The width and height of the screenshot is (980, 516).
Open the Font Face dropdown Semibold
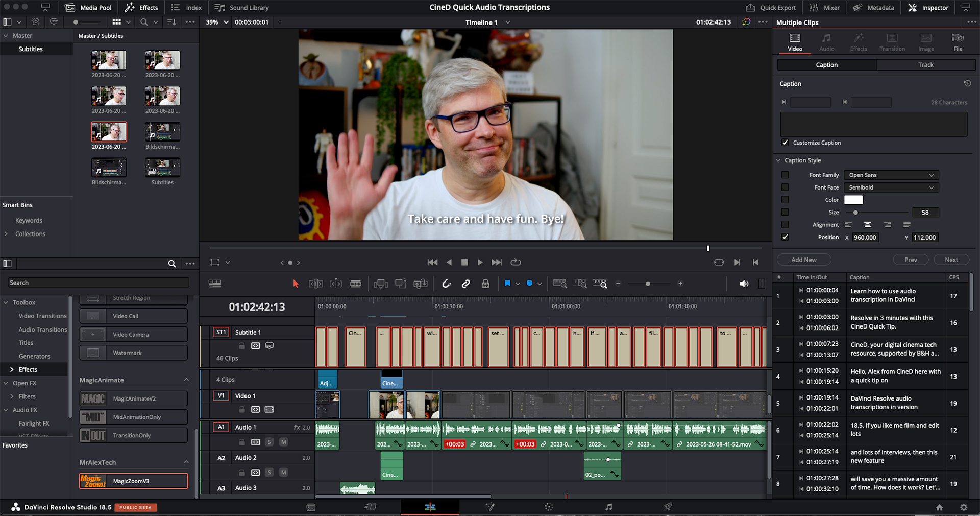[x=891, y=187]
